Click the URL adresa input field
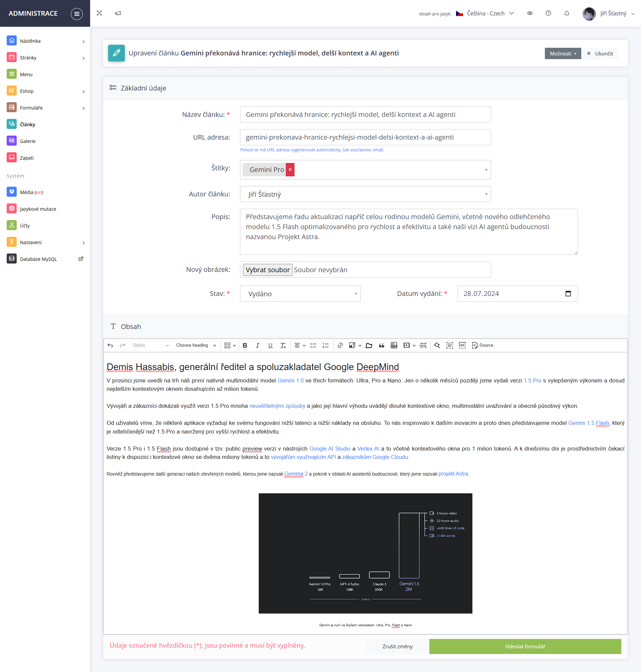This screenshot has width=641, height=672. pos(365,137)
